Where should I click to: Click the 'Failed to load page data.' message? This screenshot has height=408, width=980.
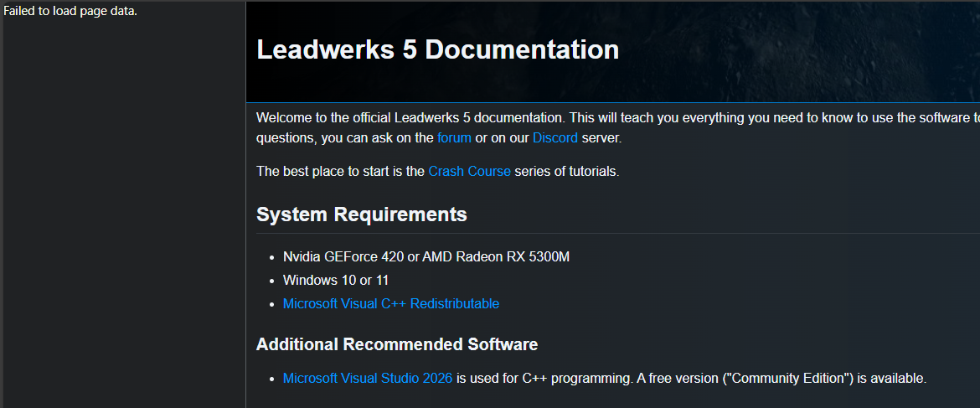pyautogui.click(x=70, y=11)
